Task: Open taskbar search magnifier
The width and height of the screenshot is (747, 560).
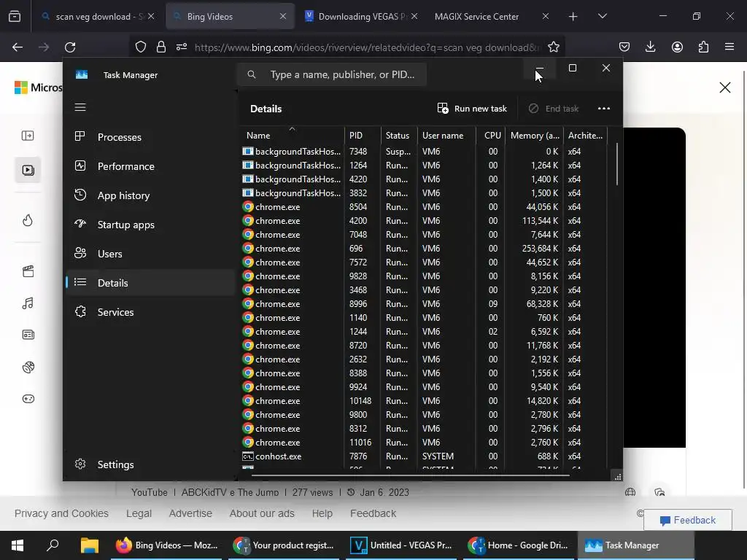Action: pos(53,545)
